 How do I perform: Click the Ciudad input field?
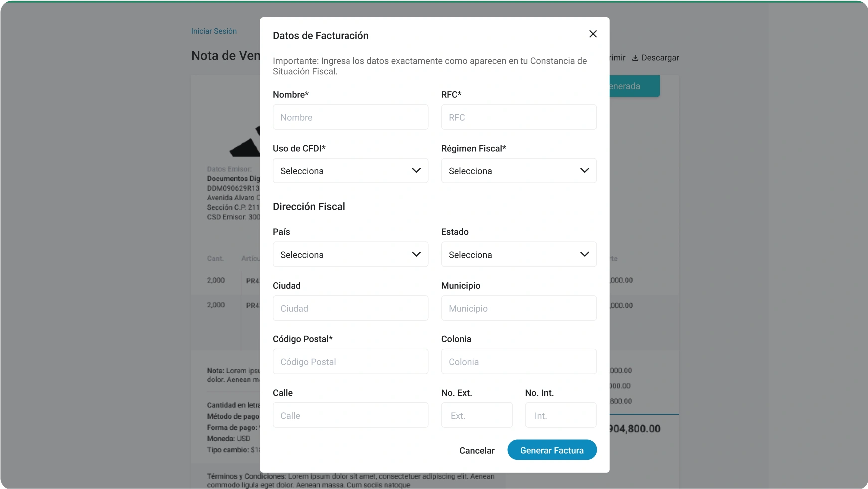(x=350, y=308)
